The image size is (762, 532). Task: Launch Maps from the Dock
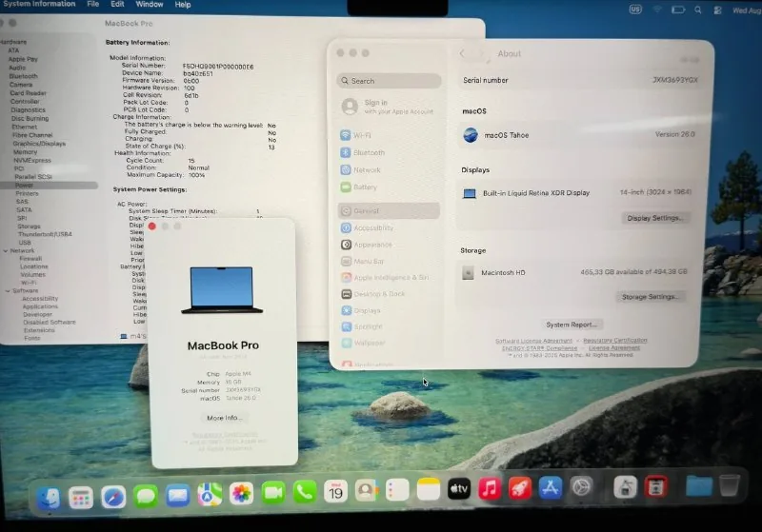(210, 495)
